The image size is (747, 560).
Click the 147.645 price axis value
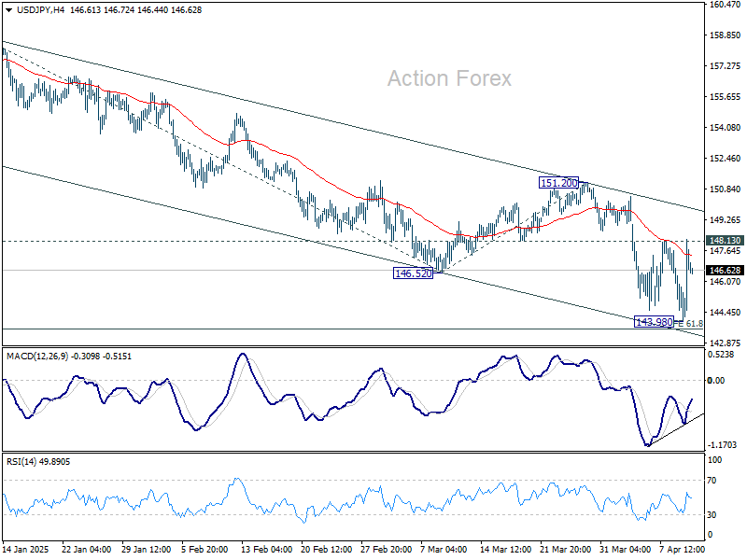coord(726,251)
